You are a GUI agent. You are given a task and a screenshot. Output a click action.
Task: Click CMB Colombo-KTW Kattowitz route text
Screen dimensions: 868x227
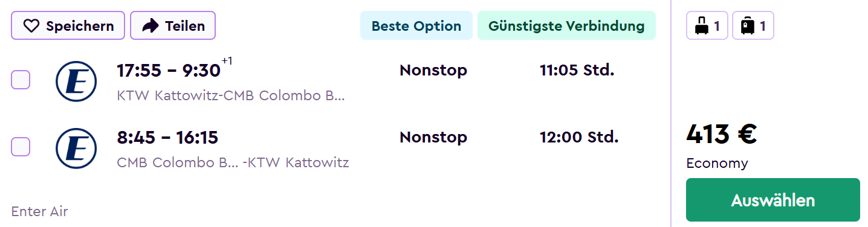click(x=233, y=162)
